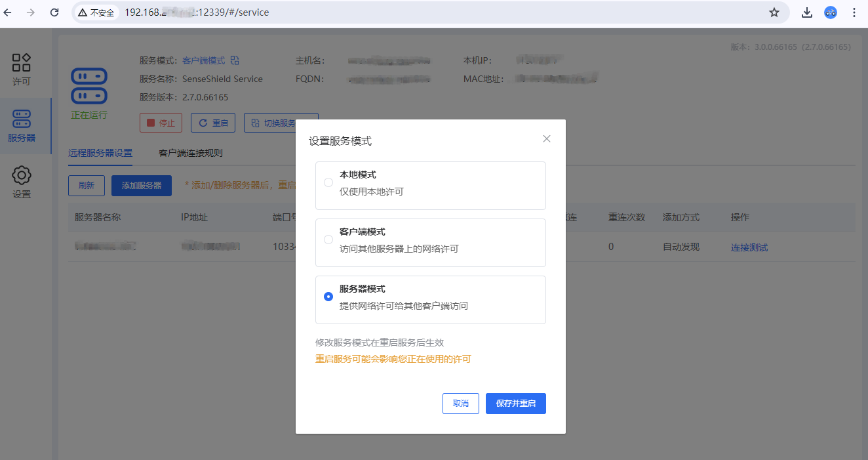Click the 连接测试 link

749,247
